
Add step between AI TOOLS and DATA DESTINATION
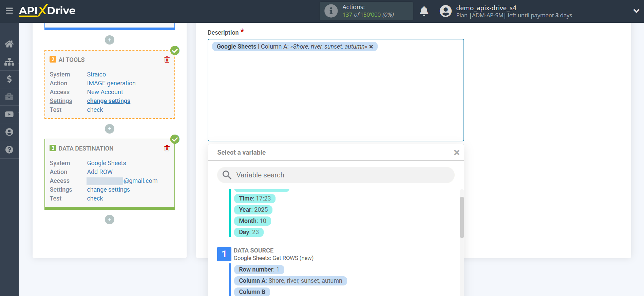(110, 129)
